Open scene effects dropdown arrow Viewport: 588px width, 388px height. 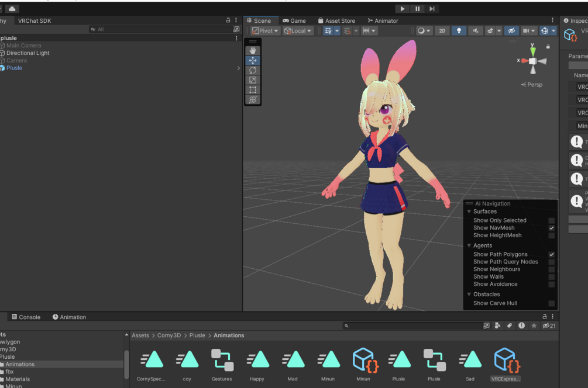pyautogui.click(x=498, y=31)
